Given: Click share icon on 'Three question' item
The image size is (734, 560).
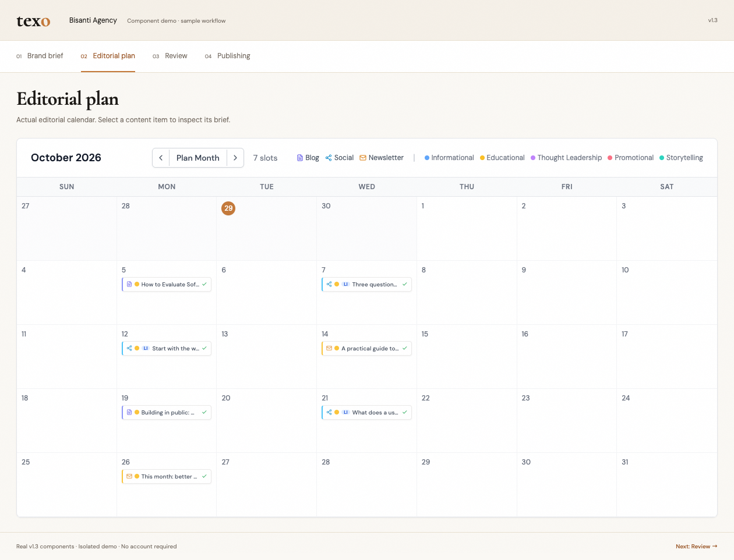Looking at the screenshot, I should [x=329, y=284].
